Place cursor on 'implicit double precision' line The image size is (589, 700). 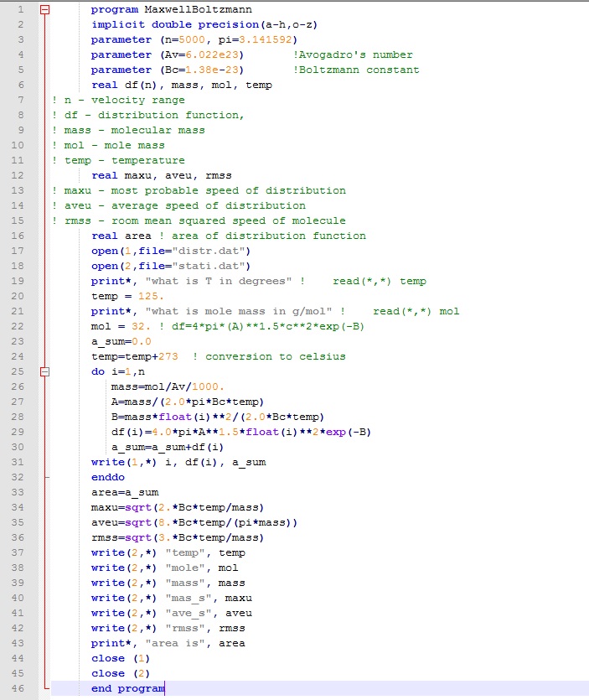click(204, 24)
